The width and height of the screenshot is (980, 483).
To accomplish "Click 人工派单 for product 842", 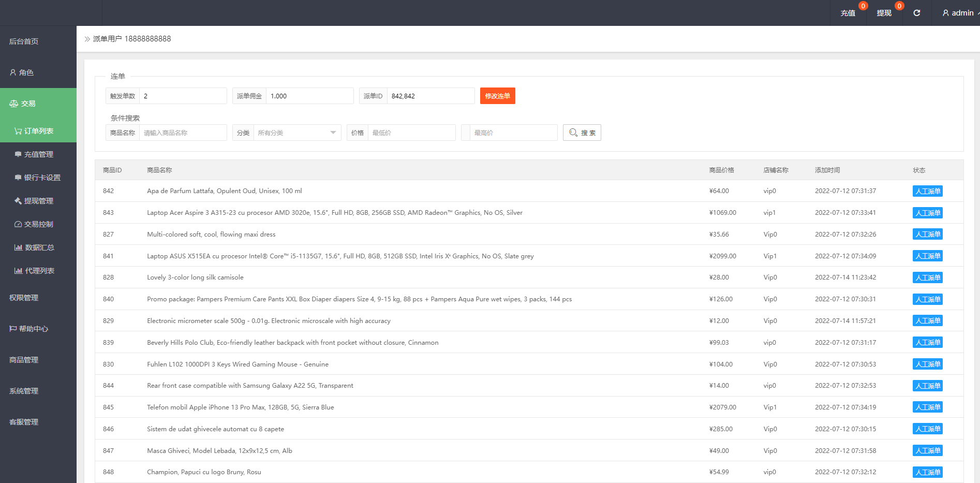I will [927, 191].
